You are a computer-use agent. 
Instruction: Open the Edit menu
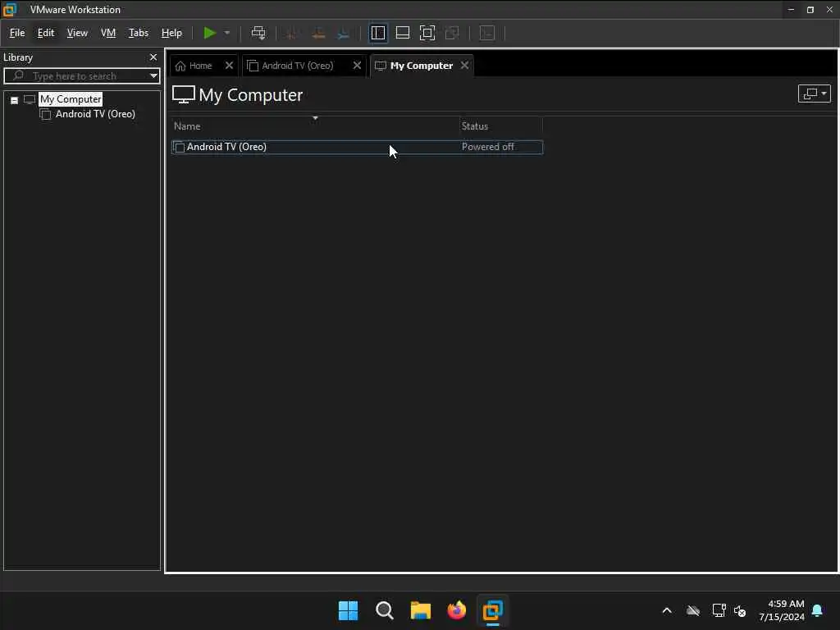click(x=46, y=33)
